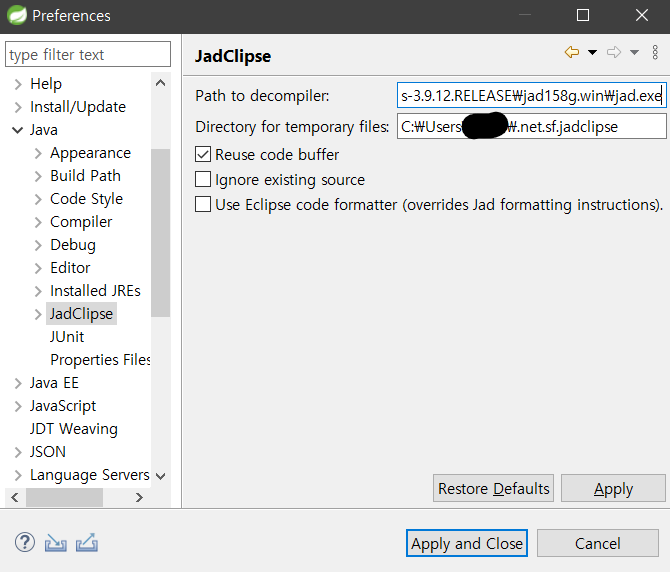Enable Use Eclipse code formatter checkbox
This screenshot has height=572, width=670.
point(203,204)
